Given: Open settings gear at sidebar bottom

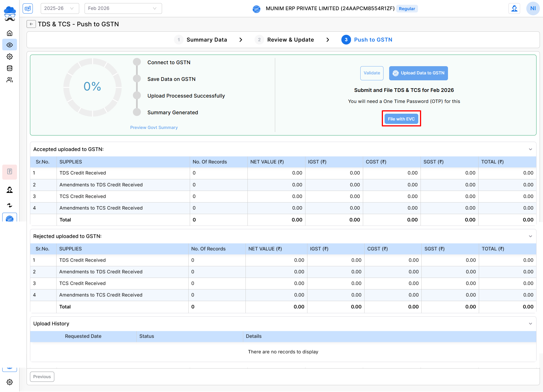Looking at the screenshot, I should click(x=10, y=382).
